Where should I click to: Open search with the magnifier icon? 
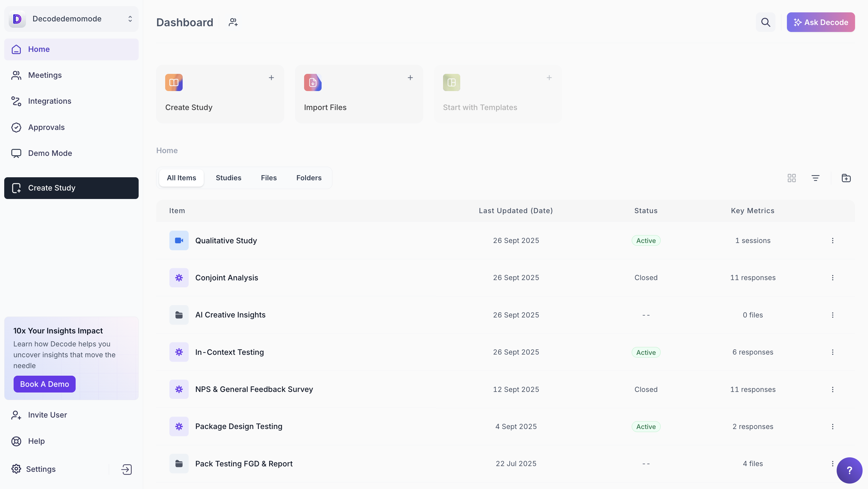[x=765, y=22]
